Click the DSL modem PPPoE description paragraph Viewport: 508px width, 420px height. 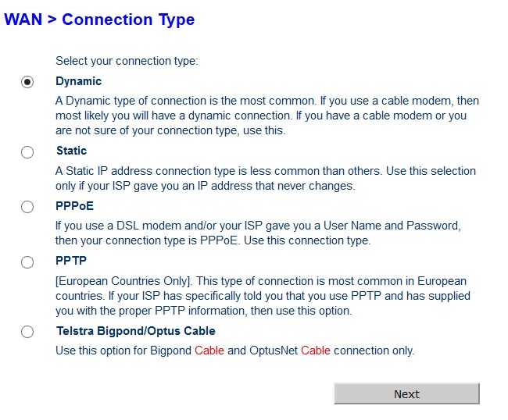(x=258, y=233)
